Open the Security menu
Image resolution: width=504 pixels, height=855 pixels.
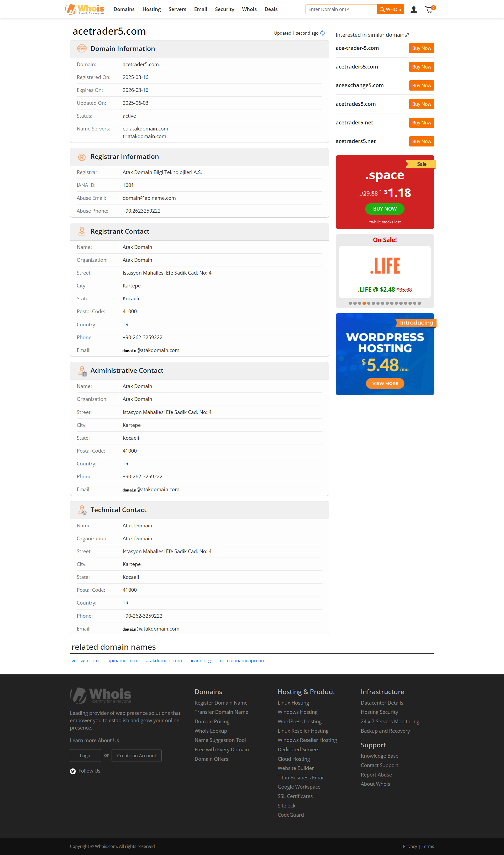224,9
